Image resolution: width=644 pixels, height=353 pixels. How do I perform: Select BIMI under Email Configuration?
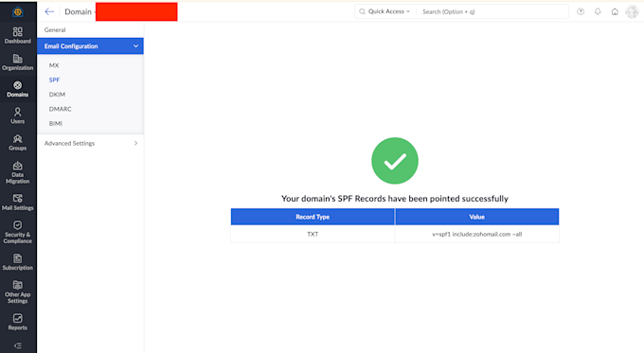click(56, 124)
